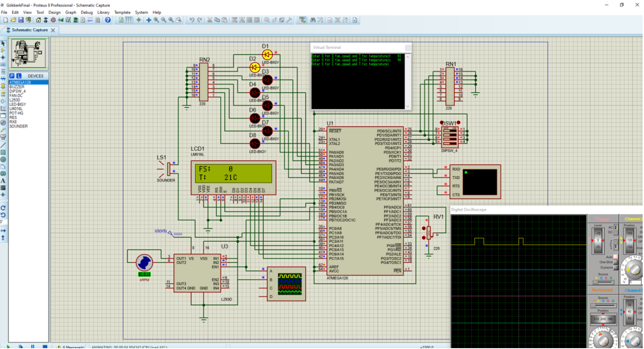Click the Undo arrow icon
Image resolution: width=644 pixels, height=349 pixels.
point(192,20)
